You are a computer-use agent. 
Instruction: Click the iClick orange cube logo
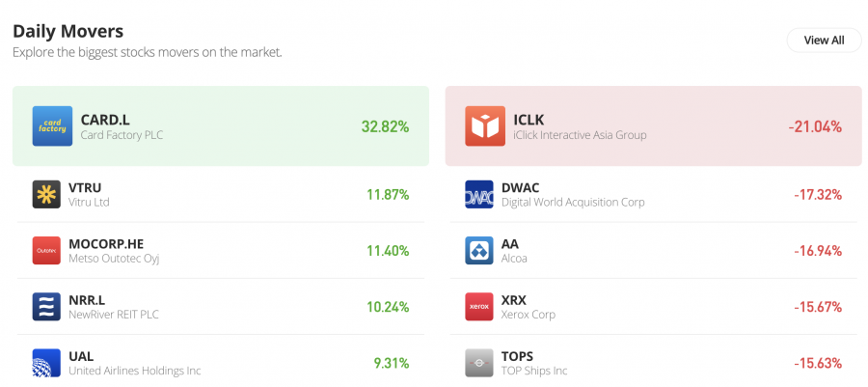tap(484, 126)
